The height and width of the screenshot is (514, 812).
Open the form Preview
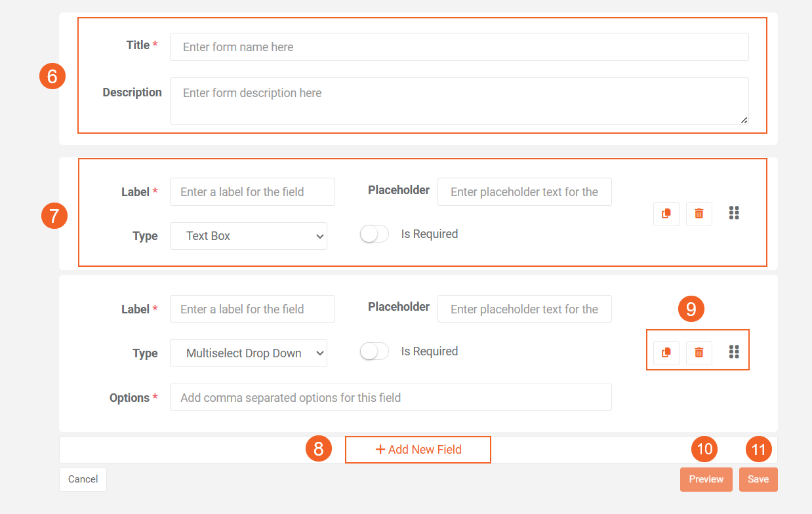(x=706, y=479)
